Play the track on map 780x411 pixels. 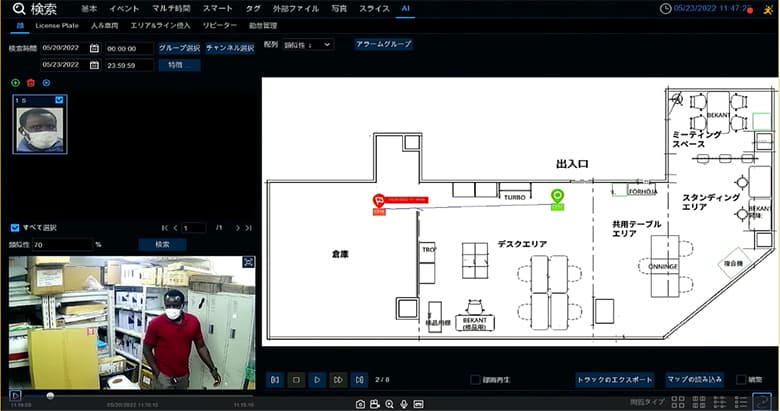(317, 380)
